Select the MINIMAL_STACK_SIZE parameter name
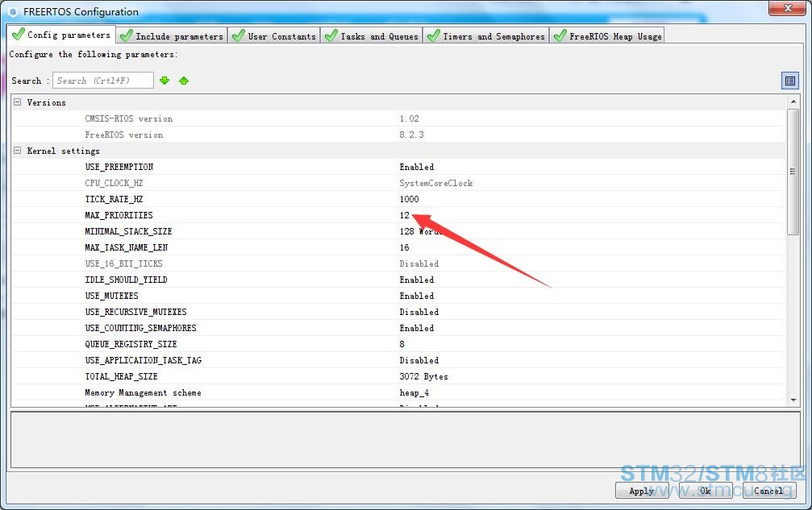812x510 pixels. coord(128,231)
